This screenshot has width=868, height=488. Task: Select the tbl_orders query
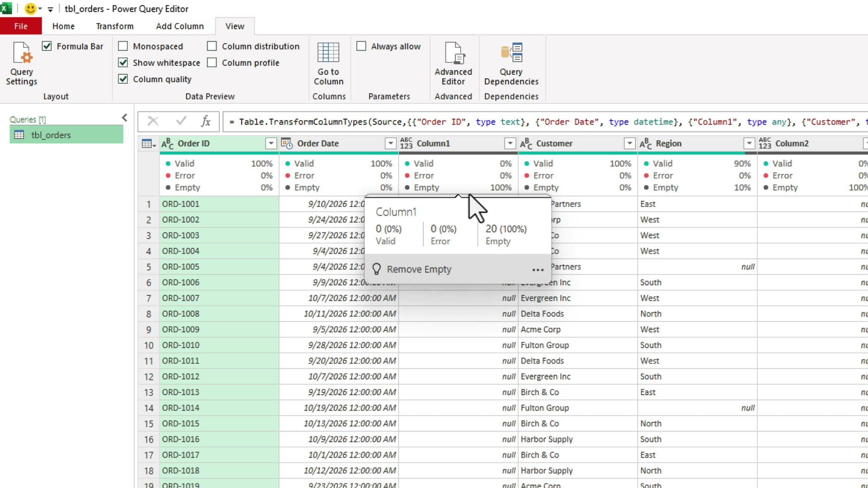click(66, 135)
